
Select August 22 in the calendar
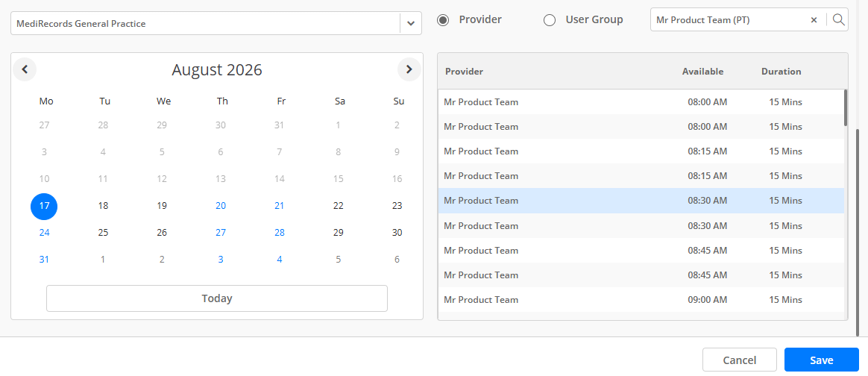339,206
